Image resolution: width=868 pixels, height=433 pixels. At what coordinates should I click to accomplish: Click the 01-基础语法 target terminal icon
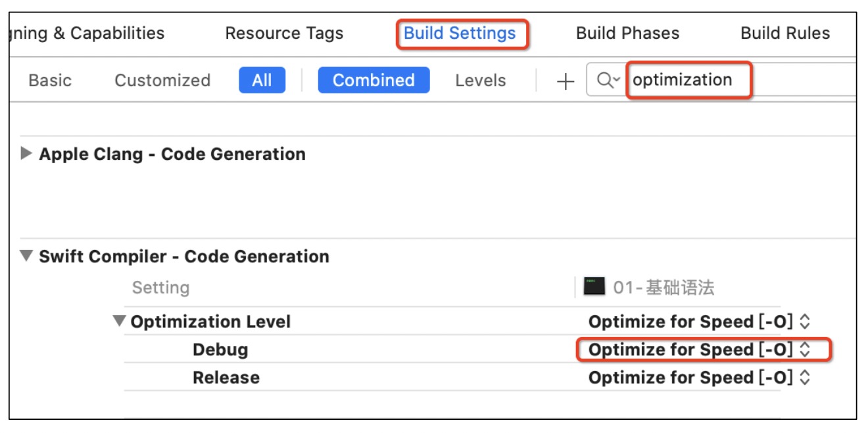(594, 286)
